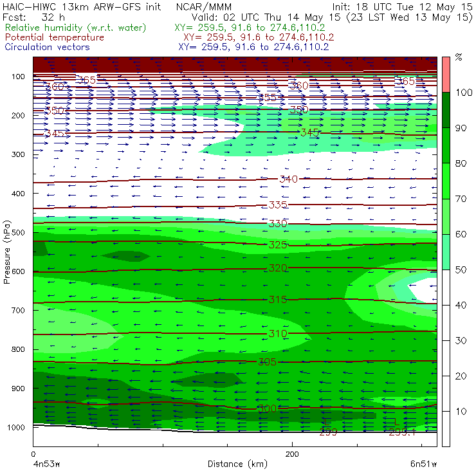This screenshot has height=476, width=476.
Task: Click the darkest green 90–100% colorbar segment
Action: coord(446,110)
